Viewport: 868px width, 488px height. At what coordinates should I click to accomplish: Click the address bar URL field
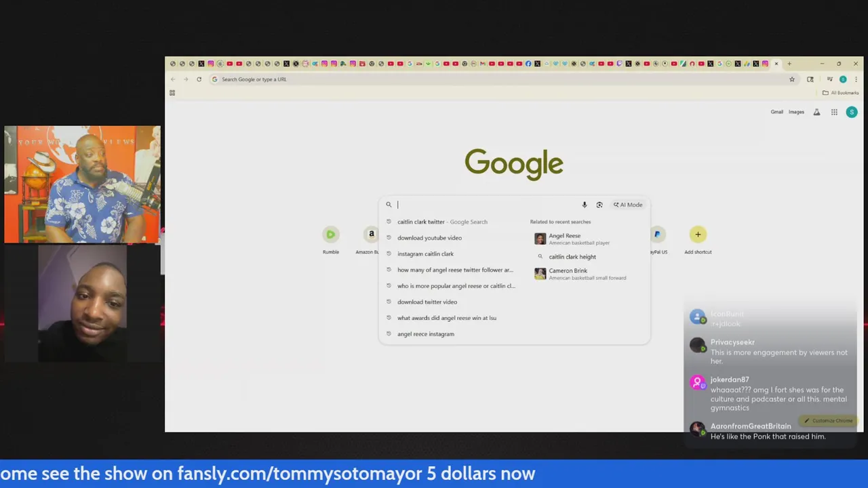(x=502, y=79)
